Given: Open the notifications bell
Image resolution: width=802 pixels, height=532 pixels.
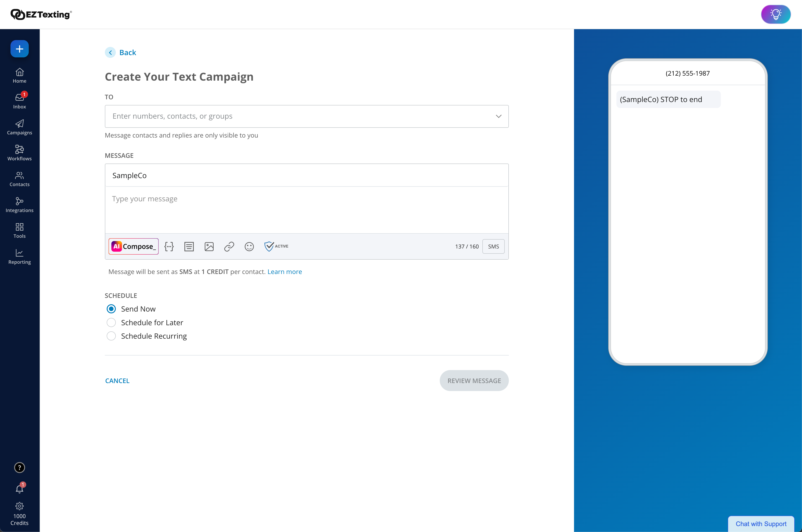Looking at the screenshot, I should pyautogui.click(x=19, y=489).
